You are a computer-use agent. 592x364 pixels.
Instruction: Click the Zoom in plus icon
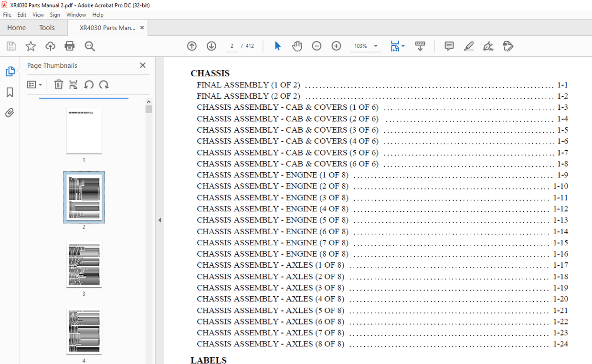coord(336,46)
